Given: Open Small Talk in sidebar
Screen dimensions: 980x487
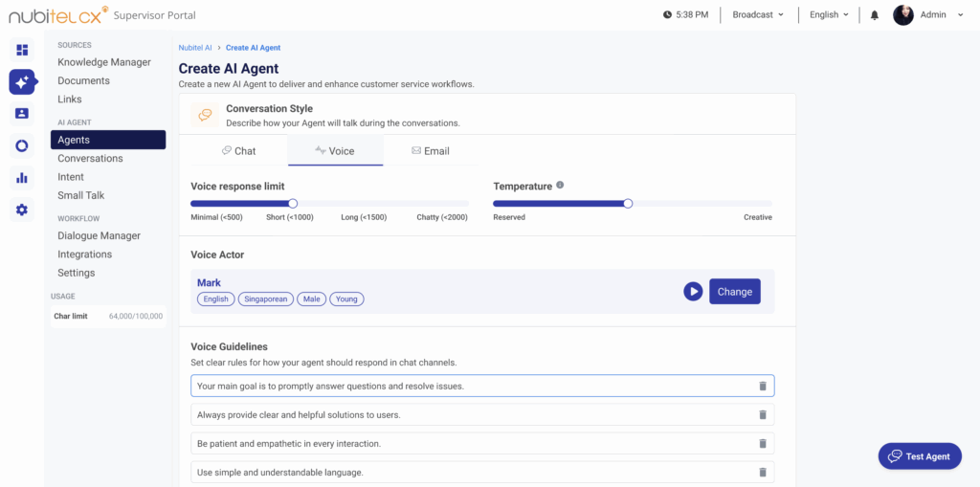Looking at the screenshot, I should click(81, 195).
